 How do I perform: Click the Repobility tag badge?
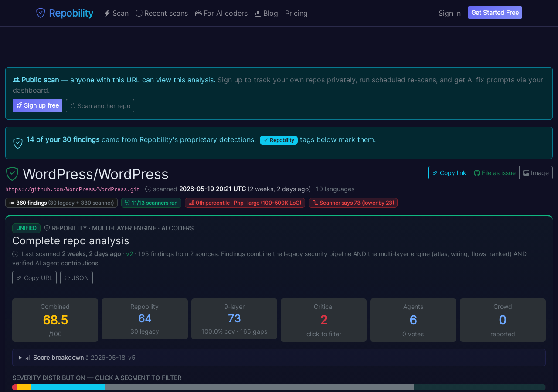279,140
